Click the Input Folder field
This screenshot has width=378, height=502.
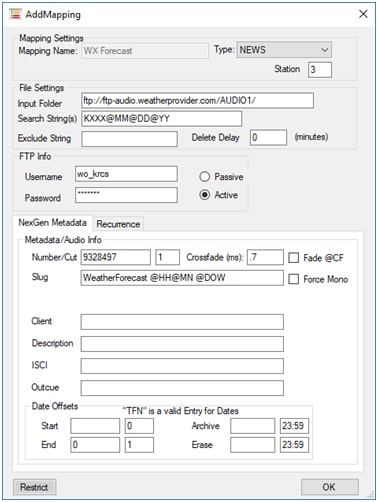[197, 101]
